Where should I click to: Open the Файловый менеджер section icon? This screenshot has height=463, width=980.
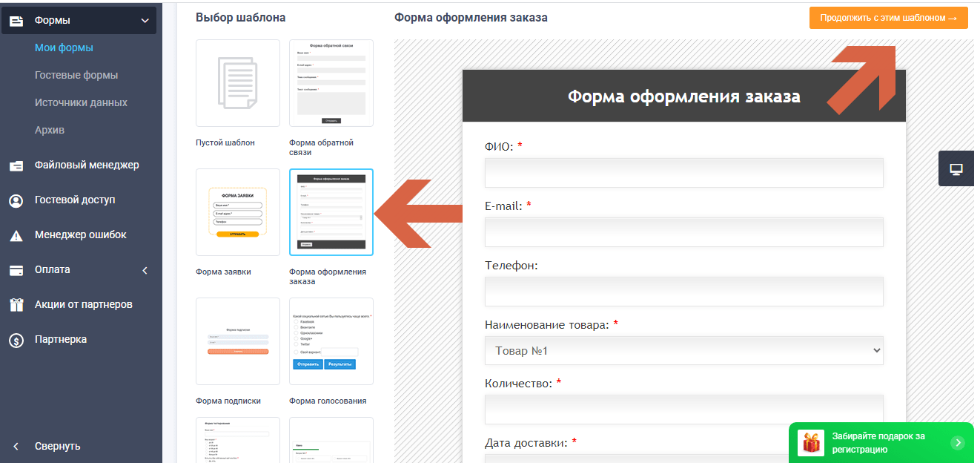click(16, 165)
